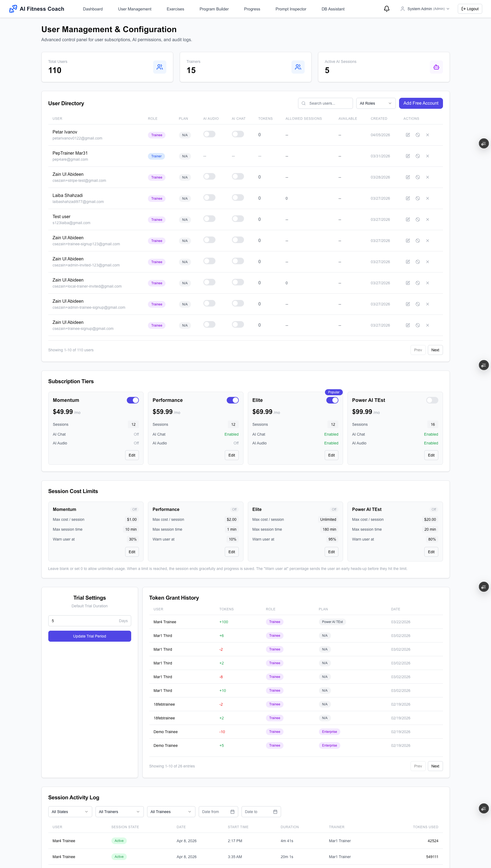Screen dimensions: 491x868
Task: Toggle the Elite subscription tier switch
Action: coord(332,400)
